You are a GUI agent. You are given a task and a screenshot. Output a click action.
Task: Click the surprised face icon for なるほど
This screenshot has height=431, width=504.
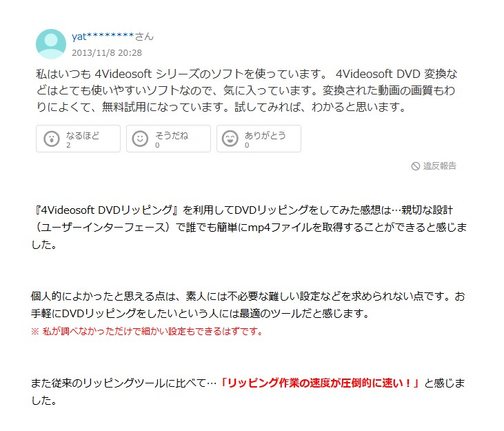(x=52, y=139)
